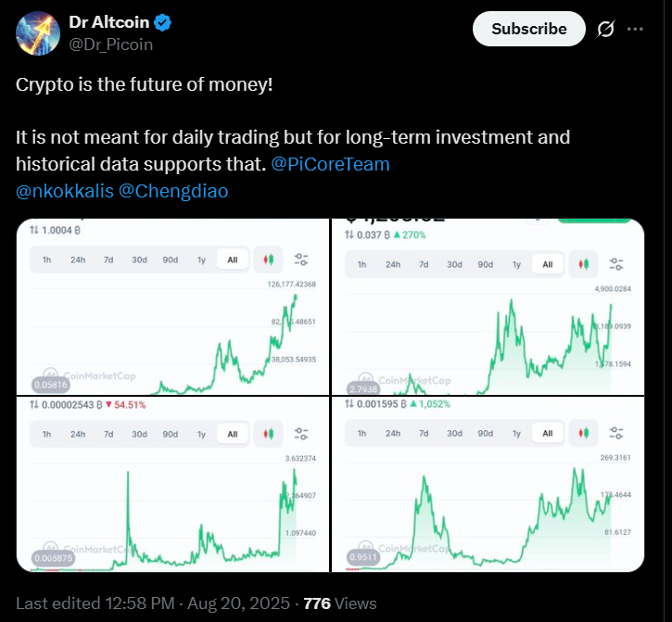Click the @Chengdiao mention
Viewport: 672px width, 622px height.
point(173,191)
